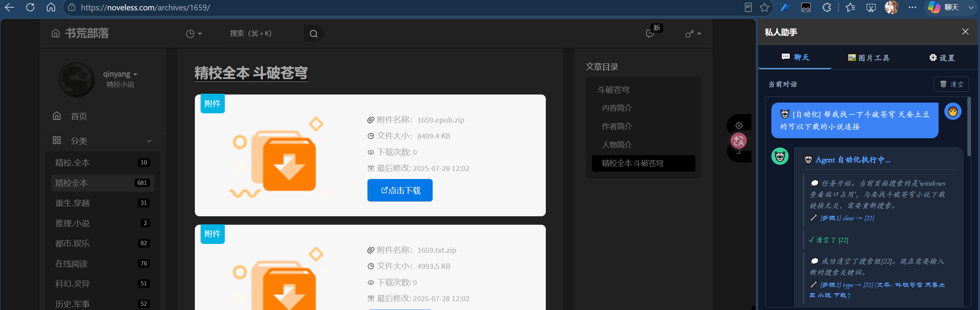Click the user avatar in chat

click(x=953, y=112)
